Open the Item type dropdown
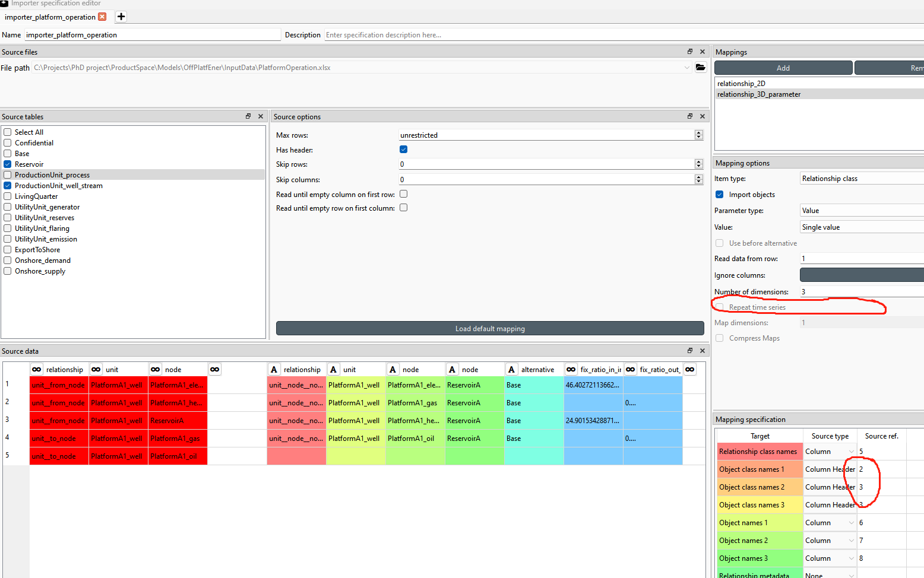The height and width of the screenshot is (578, 924). point(861,177)
